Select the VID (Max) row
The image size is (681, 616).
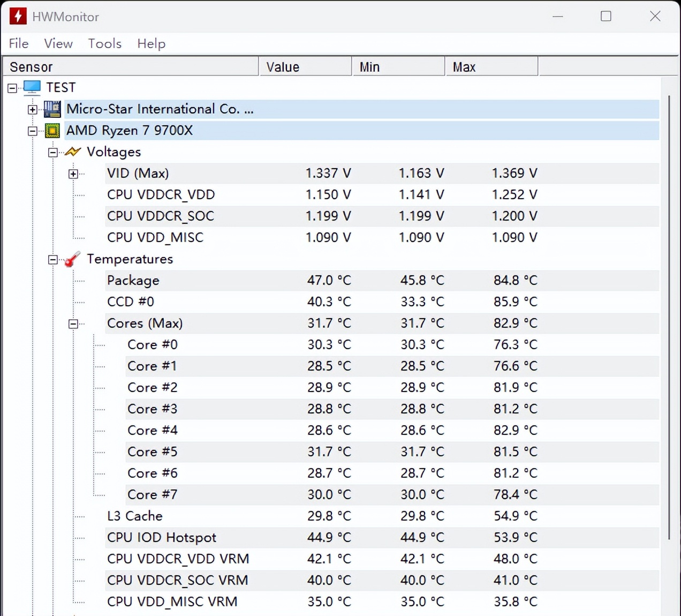pyautogui.click(x=382, y=174)
